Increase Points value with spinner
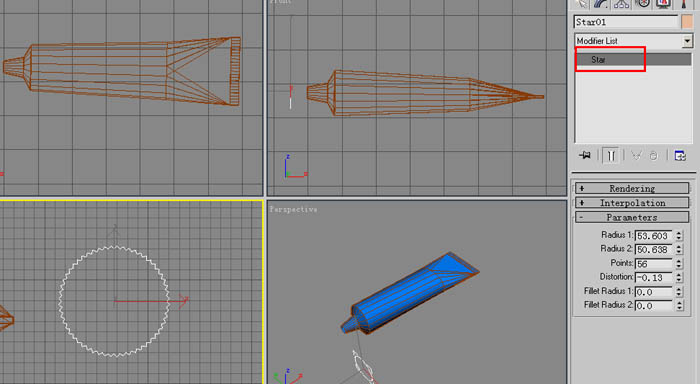The width and height of the screenshot is (700, 384). click(x=679, y=261)
